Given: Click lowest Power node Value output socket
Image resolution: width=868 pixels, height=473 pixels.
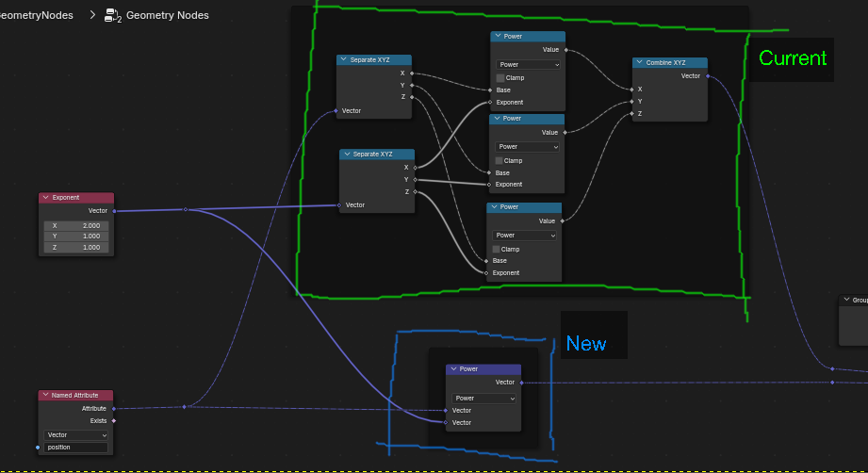Looking at the screenshot, I should click(x=562, y=221).
